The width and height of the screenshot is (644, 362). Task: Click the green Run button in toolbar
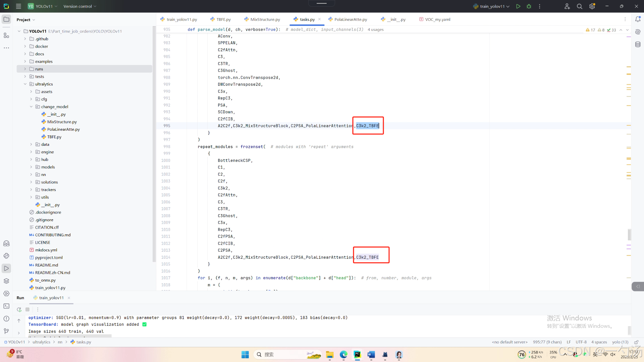click(x=518, y=6)
